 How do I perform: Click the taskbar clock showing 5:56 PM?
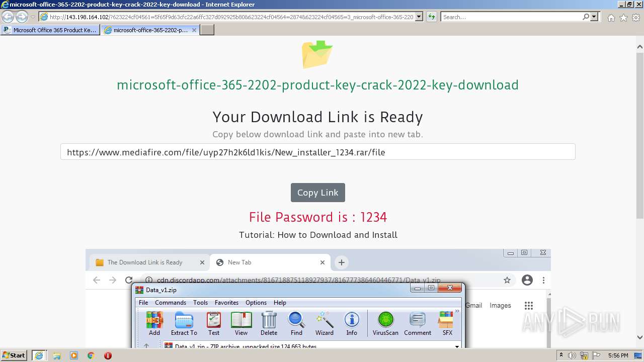click(x=618, y=355)
